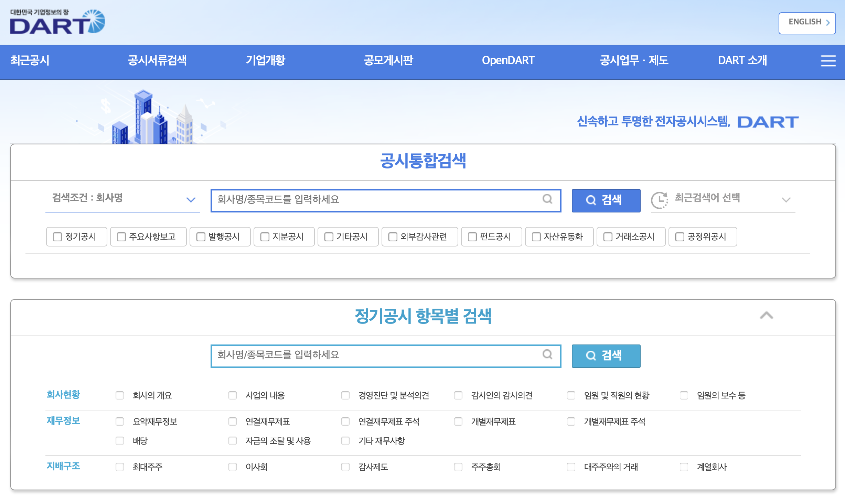Enable the 주주총회 checkbox
Viewport: 845px width, 504px height.
458,467
